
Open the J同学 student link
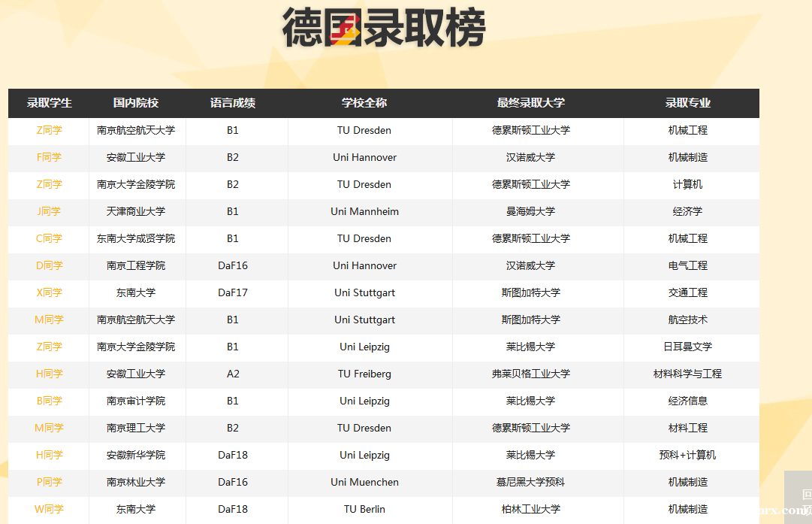49,211
